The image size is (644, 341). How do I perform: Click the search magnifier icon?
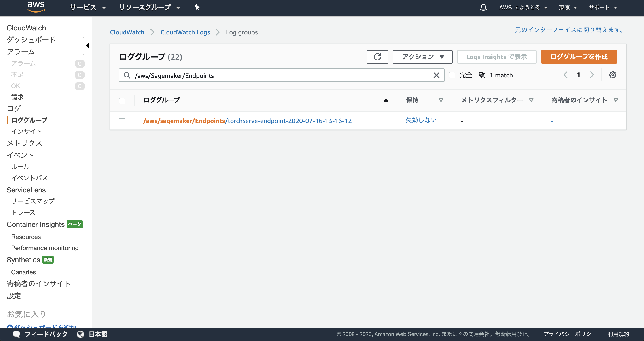click(127, 75)
